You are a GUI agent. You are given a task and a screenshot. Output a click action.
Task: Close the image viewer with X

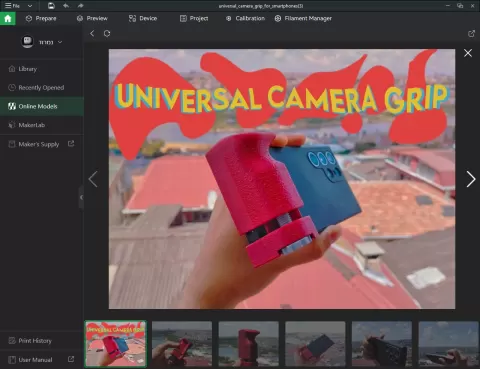pos(468,53)
